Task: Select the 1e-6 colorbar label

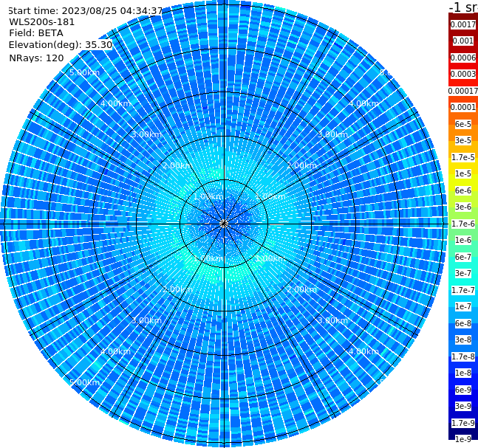Action: (x=463, y=240)
